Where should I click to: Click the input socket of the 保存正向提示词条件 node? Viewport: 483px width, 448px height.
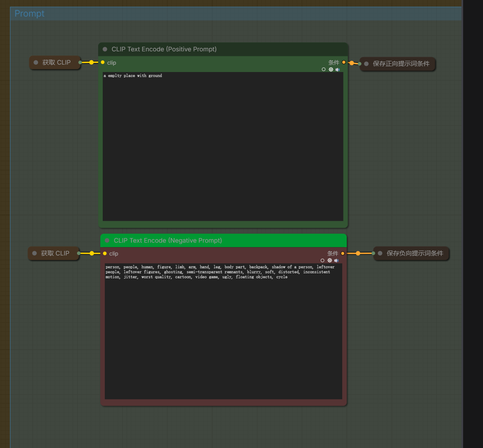360,64
